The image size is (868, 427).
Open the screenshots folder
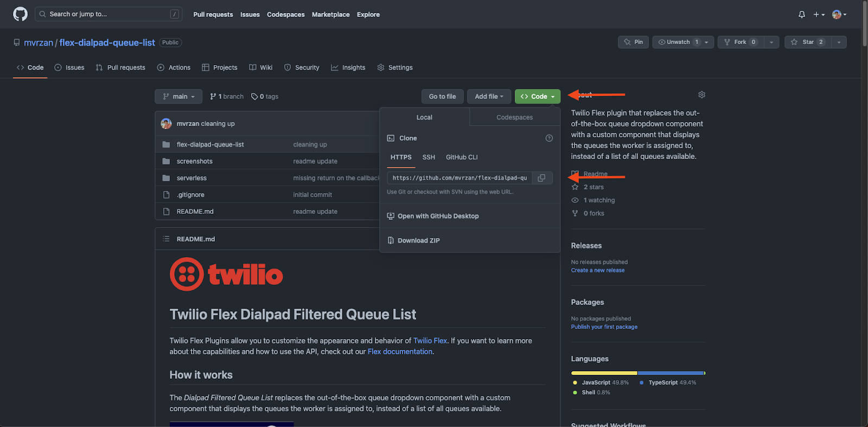click(x=195, y=162)
